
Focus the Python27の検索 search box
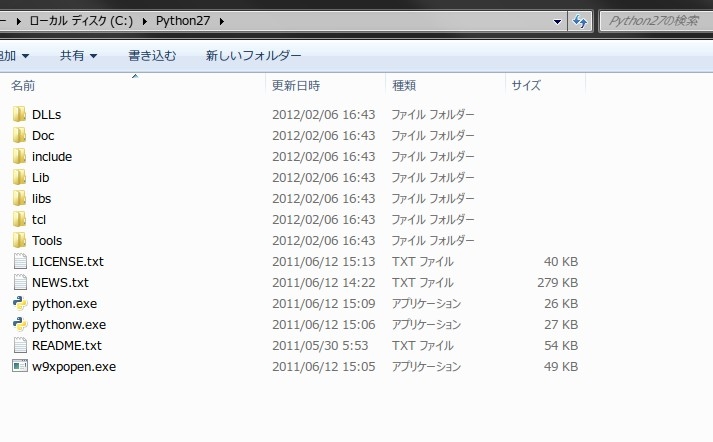656,21
